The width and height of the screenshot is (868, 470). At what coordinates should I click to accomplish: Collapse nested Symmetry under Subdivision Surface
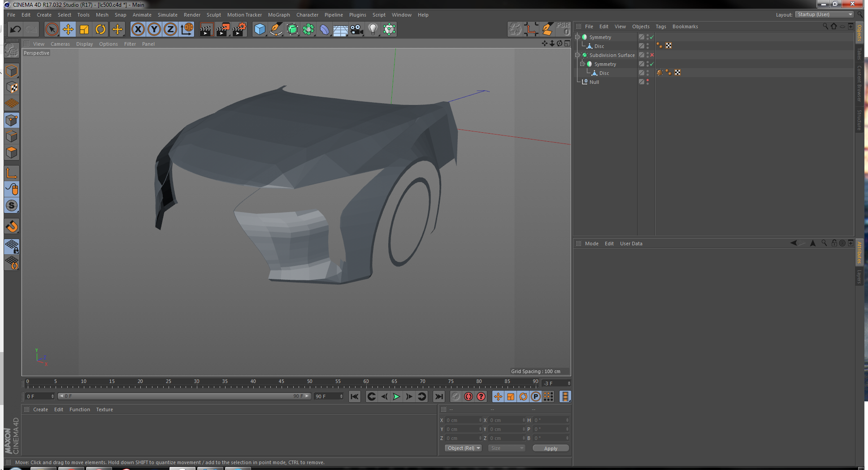(582, 64)
